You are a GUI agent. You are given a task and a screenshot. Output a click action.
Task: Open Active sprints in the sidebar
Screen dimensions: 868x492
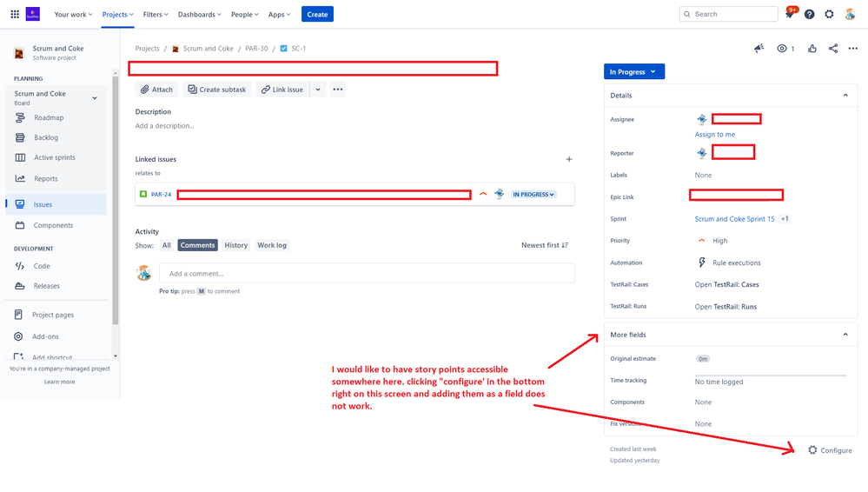[x=54, y=157]
